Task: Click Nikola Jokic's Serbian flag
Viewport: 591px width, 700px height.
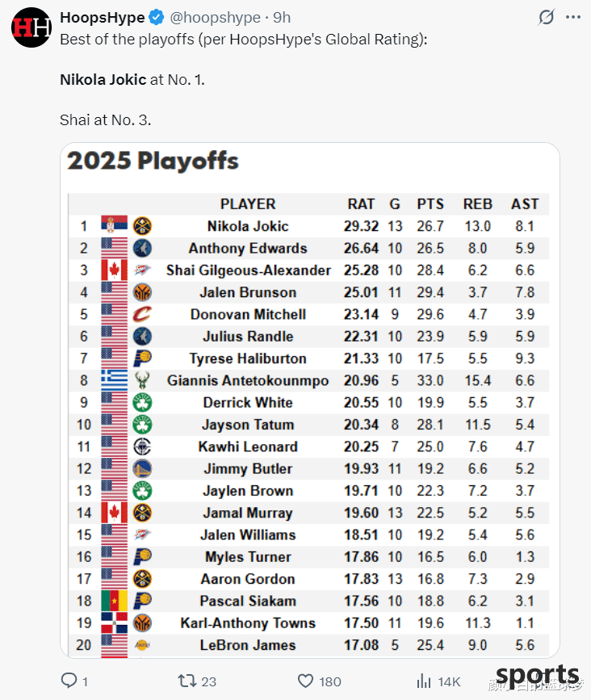Action: point(115,224)
